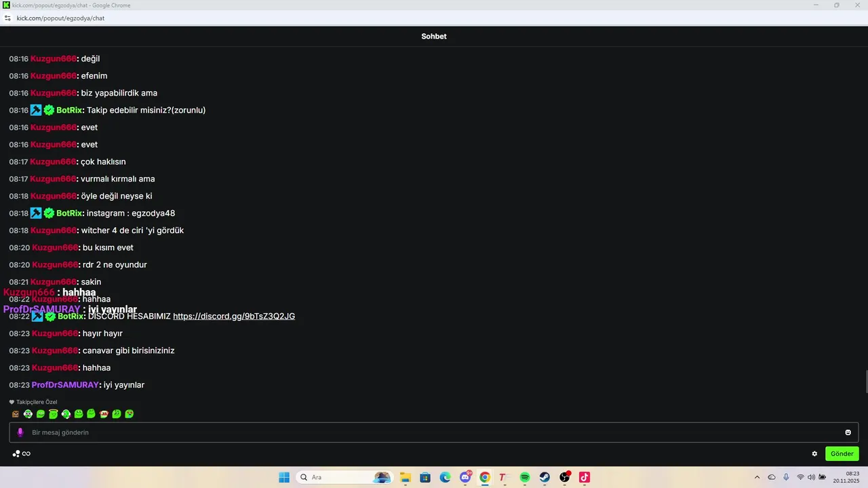Click Kuzgun666 on 'çok haklısın' message
868x488 pixels.
53,161
